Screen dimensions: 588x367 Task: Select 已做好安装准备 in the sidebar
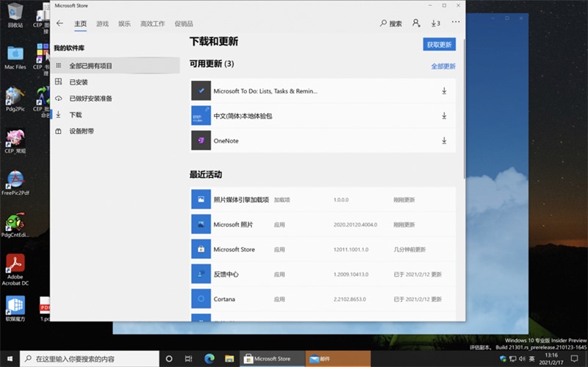point(115,99)
